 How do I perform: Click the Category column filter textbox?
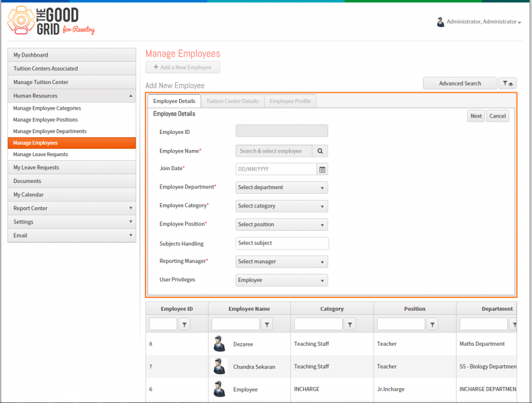319,324
